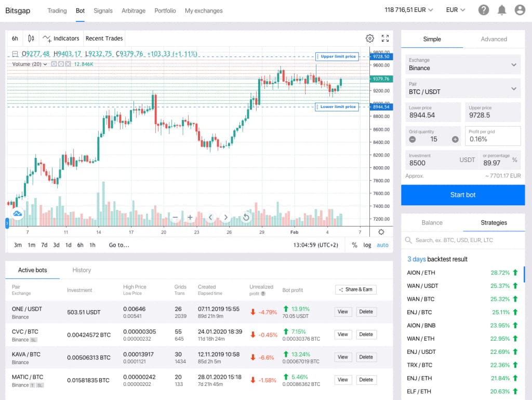The width and height of the screenshot is (532, 400).
Task: Reset the chart zoom with the refresh icon
Action: point(246,217)
